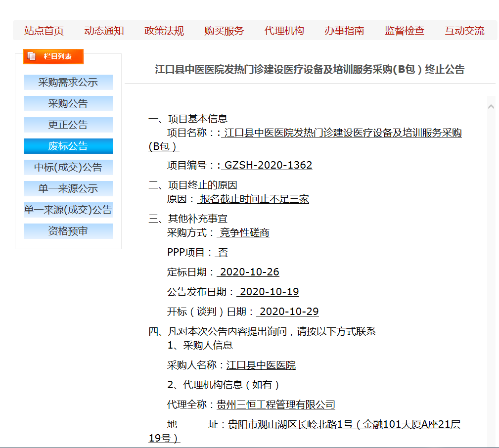Click project number GZSH-2020-1362
This screenshot has height=448, width=499.
[x=267, y=165]
